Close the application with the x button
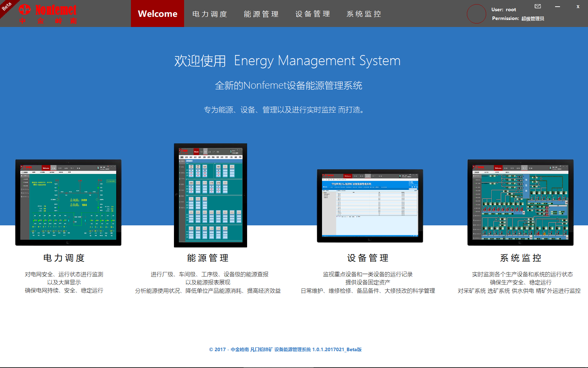The image size is (588, 368). click(x=578, y=6)
